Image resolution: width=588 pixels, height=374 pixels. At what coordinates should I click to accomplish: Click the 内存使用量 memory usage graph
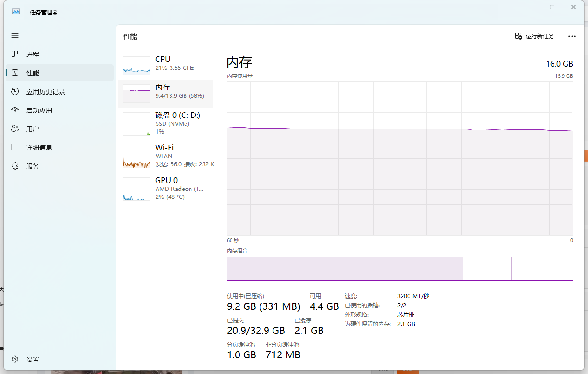399,158
